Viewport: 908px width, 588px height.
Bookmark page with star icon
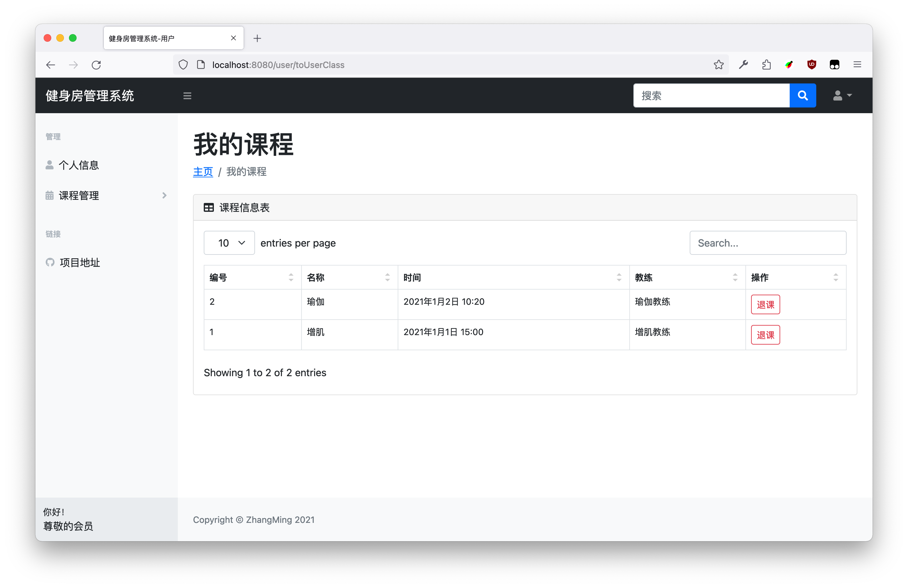[718, 65]
